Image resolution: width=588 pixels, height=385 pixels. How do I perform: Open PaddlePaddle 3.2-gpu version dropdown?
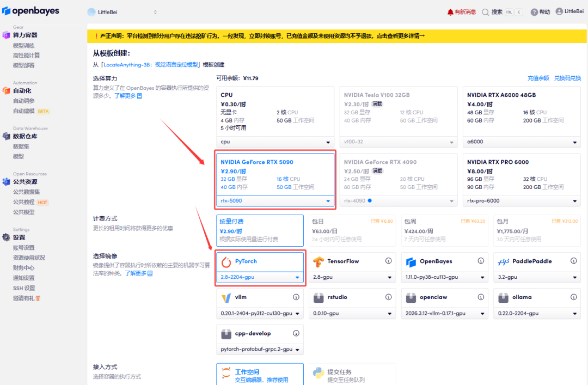(x=537, y=277)
